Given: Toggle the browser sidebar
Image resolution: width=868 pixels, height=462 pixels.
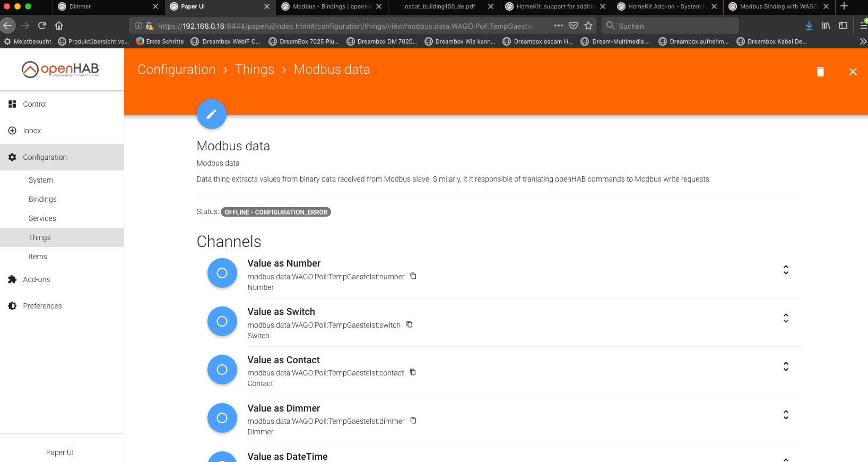Looking at the screenshot, I should point(843,25).
